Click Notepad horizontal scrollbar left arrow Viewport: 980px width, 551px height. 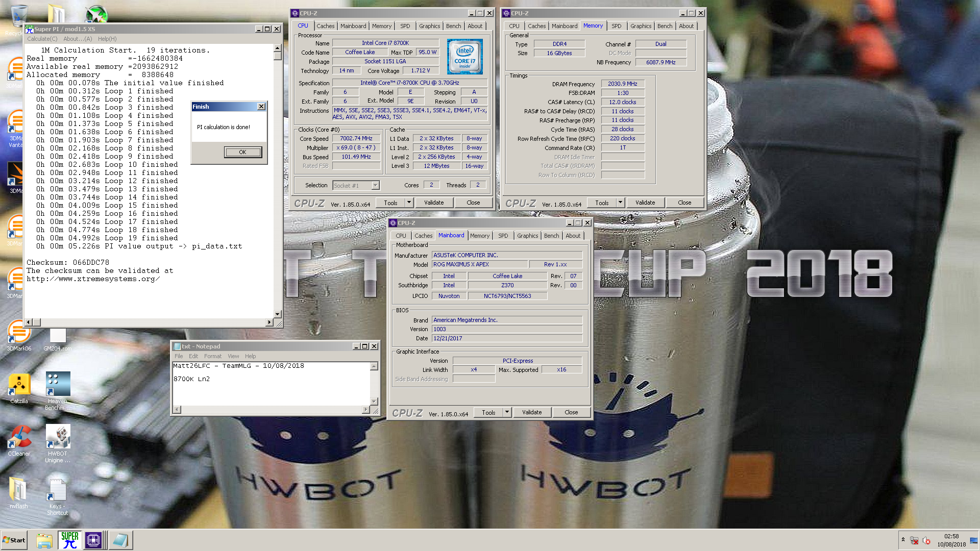pos(177,410)
